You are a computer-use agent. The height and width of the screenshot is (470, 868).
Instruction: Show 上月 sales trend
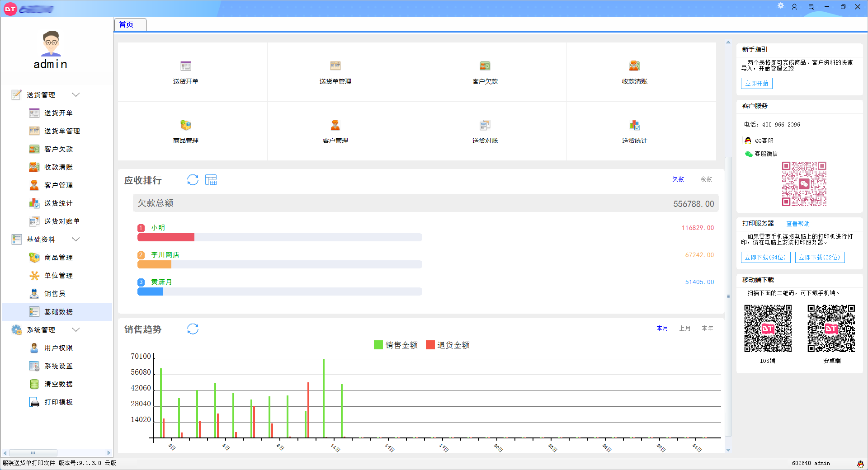tap(685, 329)
